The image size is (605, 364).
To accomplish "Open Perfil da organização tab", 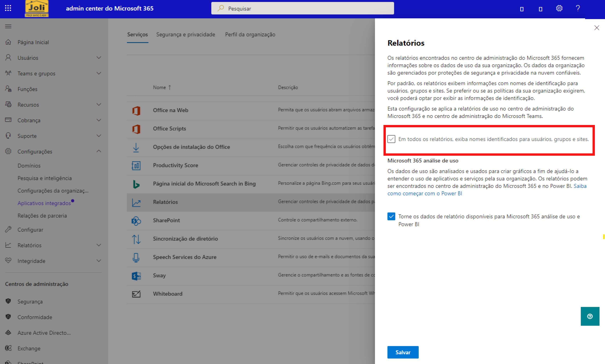I will tap(250, 35).
